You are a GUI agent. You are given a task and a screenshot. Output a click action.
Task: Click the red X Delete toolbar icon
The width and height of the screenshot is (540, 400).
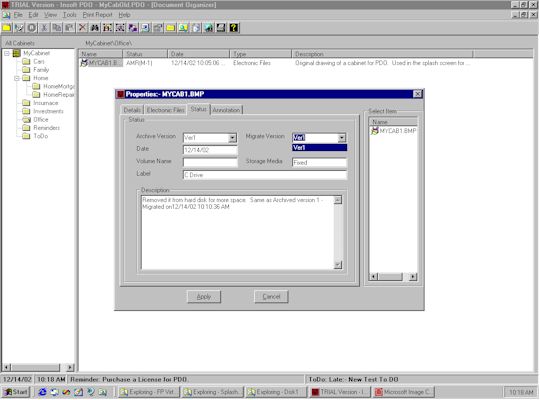click(x=82, y=28)
